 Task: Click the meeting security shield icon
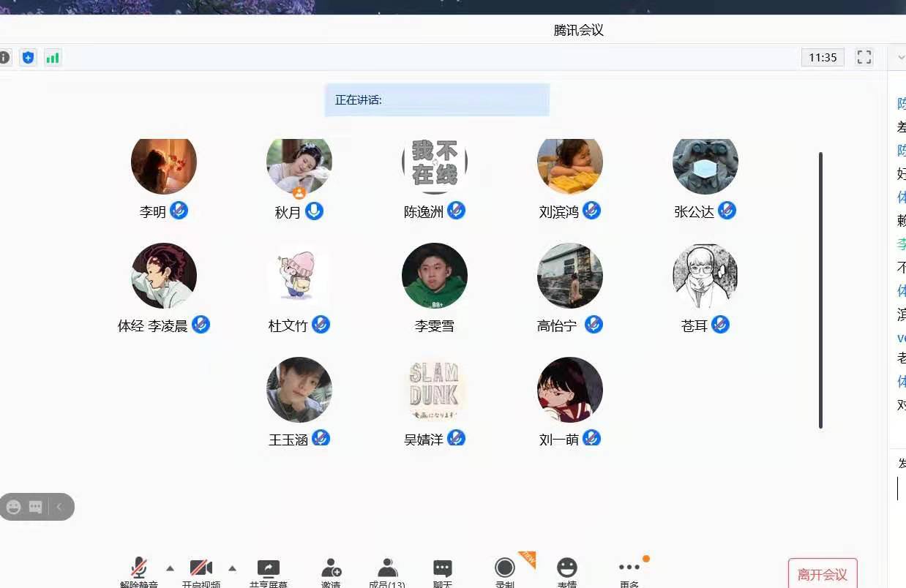[x=28, y=58]
